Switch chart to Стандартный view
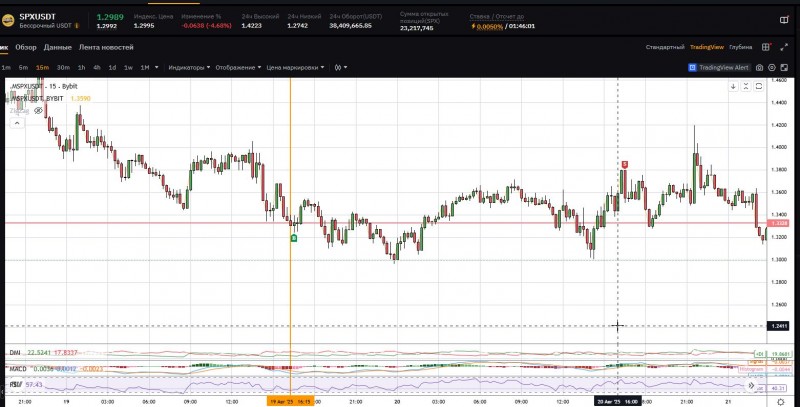This screenshot has width=800, height=407. [x=665, y=47]
